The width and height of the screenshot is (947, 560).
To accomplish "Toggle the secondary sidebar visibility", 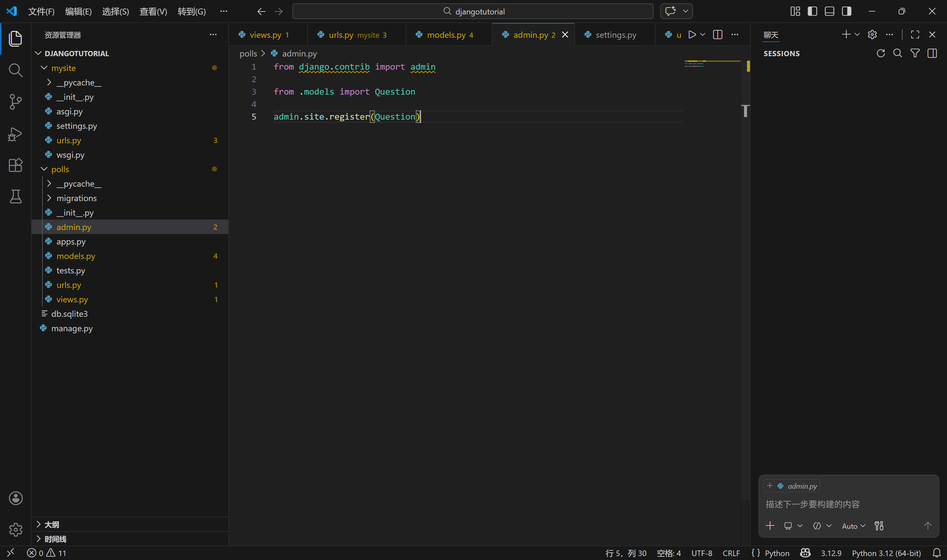I will (846, 11).
